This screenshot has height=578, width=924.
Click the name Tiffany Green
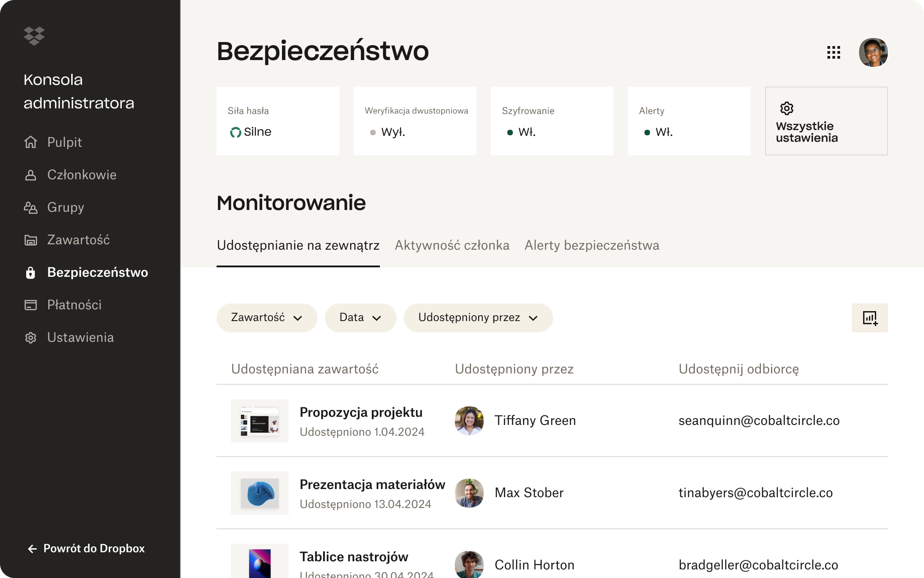tap(535, 420)
